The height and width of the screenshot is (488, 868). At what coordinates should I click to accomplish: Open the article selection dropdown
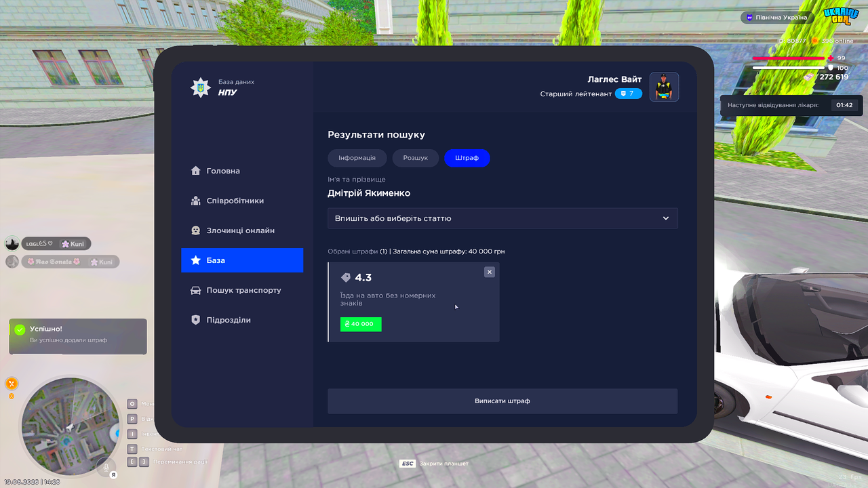(x=502, y=218)
